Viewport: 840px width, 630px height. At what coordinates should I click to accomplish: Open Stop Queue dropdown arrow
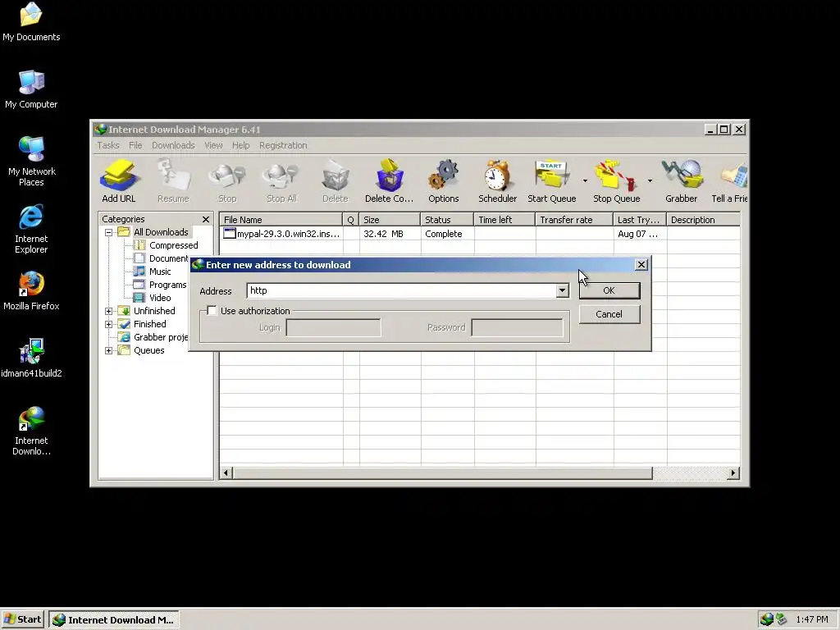tap(650, 181)
